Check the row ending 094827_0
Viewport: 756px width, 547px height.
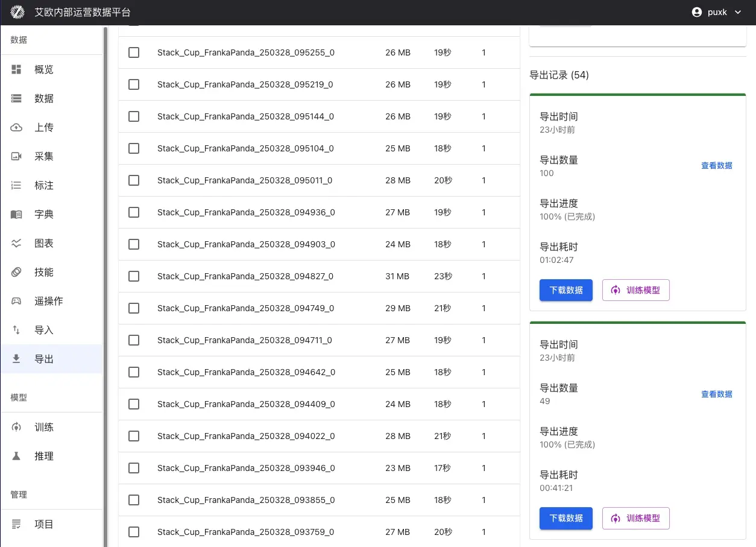point(134,276)
